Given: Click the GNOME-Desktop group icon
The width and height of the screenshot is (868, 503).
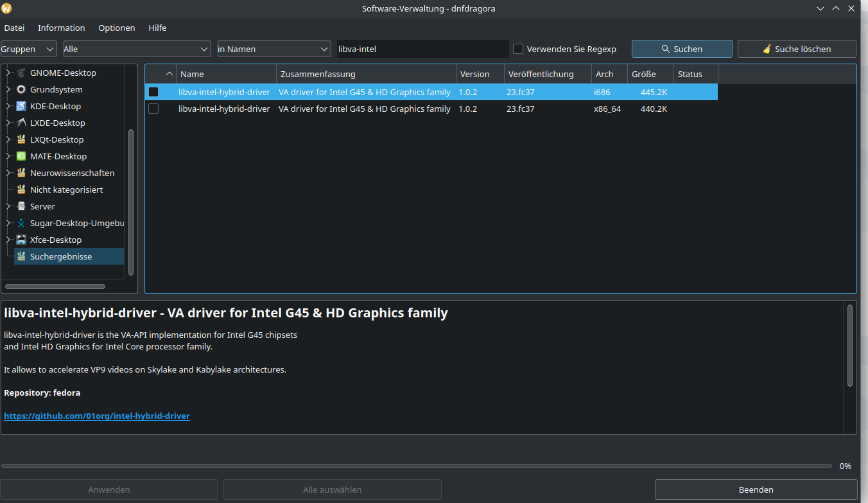Looking at the screenshot, I should [x=21, y=73].
